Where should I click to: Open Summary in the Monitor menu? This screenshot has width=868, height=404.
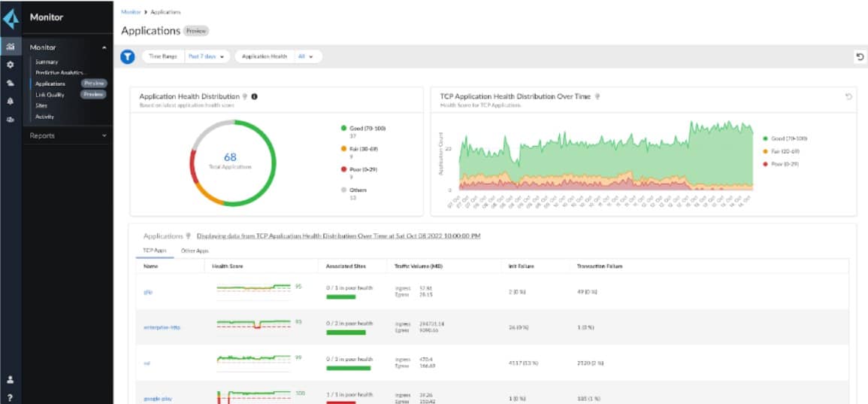pos(47,62)
